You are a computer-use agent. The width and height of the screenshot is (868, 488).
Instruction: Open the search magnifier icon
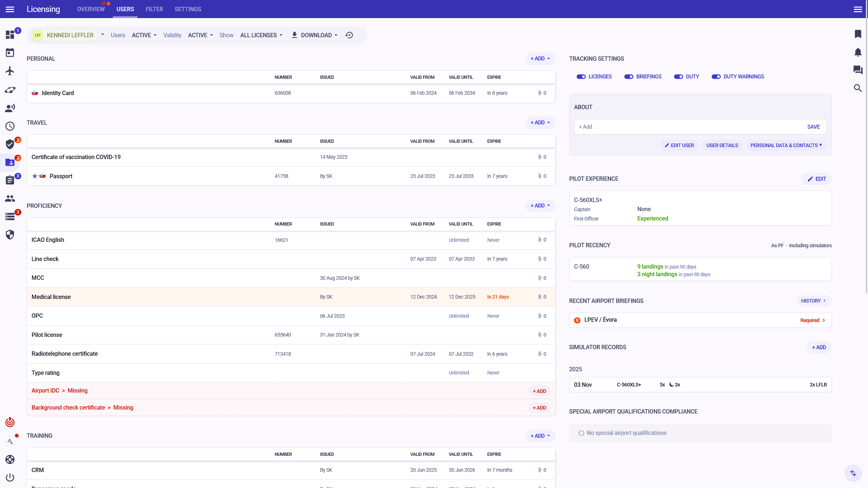858,88
